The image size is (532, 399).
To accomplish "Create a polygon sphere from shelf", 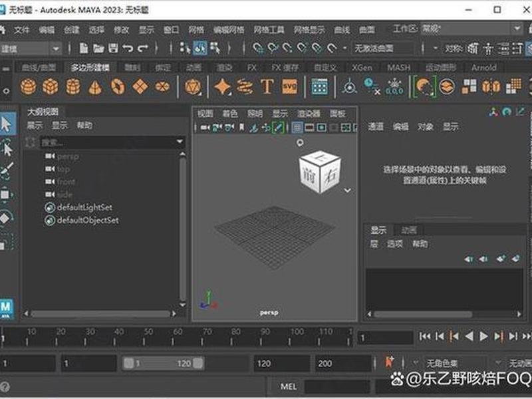I will [29, 86].
